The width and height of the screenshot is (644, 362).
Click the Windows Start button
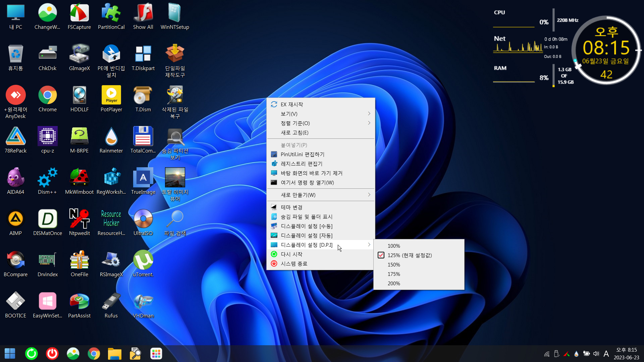10,354
